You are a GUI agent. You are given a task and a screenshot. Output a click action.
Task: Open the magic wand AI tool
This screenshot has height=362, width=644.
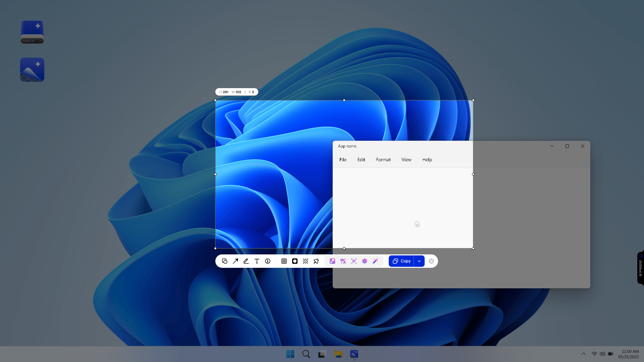pos(375,261)
